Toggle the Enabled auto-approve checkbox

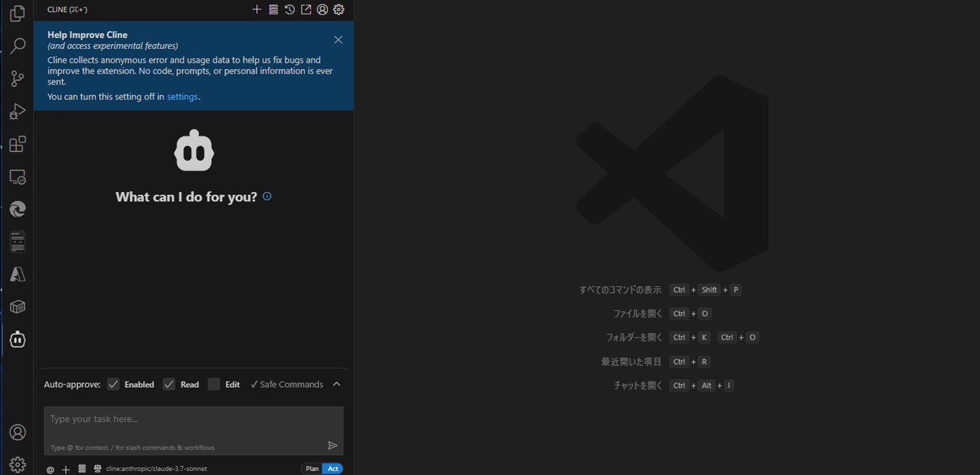[113, 384]
